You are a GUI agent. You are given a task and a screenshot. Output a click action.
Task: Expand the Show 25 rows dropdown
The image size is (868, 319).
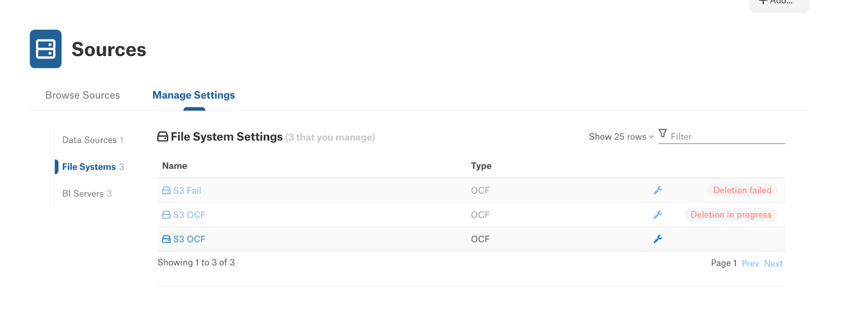point(621,137)
